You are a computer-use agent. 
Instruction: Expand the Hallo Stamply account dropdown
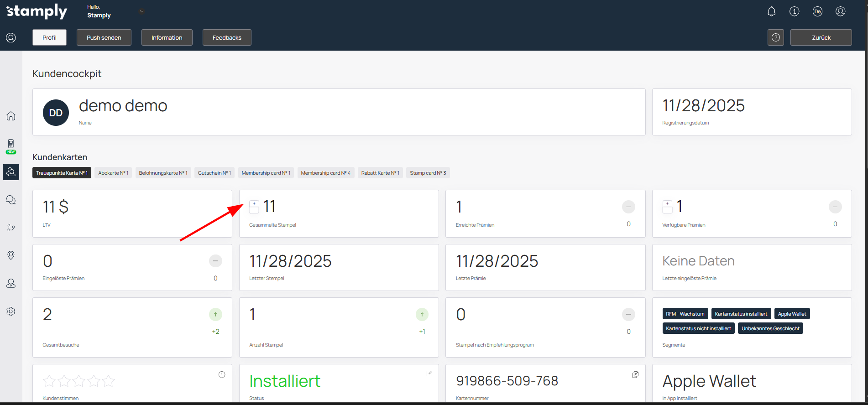(x=141, y=11)
